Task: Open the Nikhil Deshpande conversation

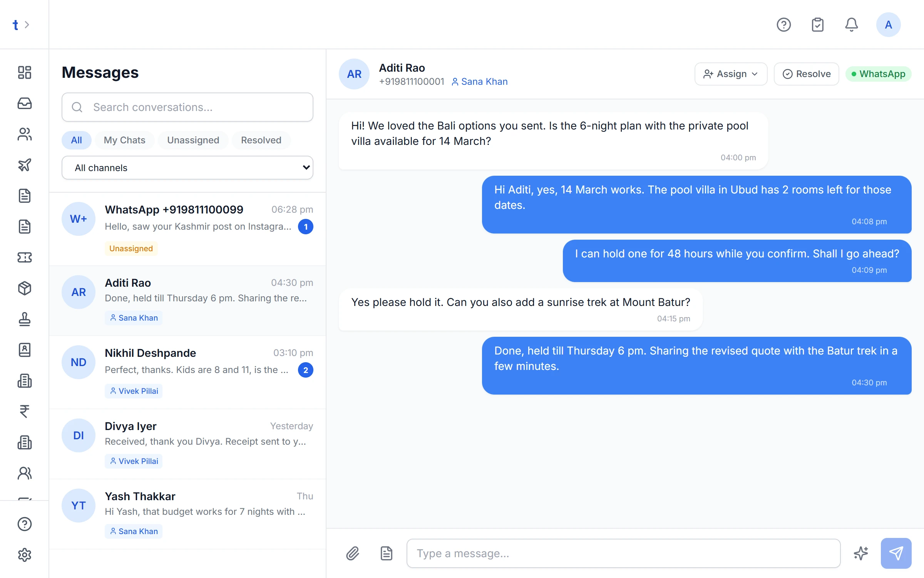Action: tap(187, 372)
